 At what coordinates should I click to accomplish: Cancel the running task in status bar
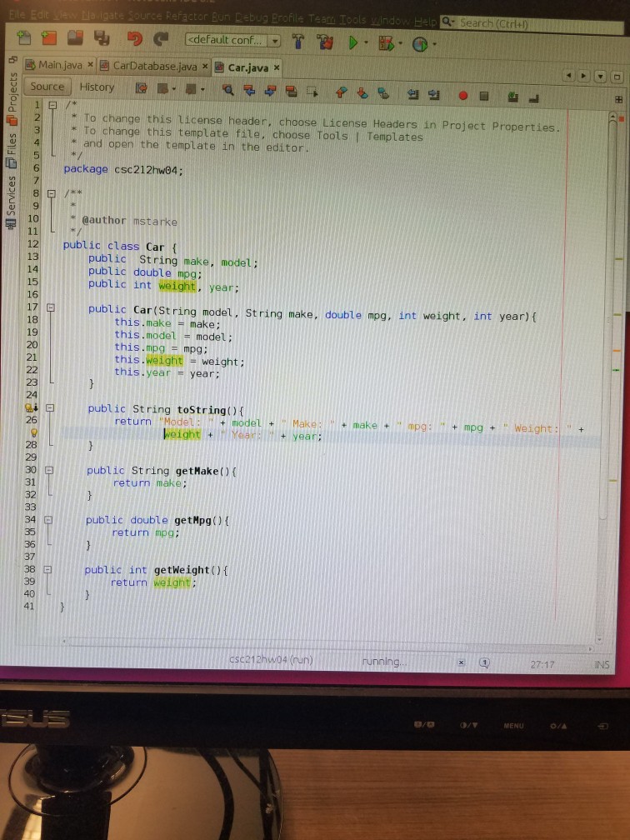[462, 662]
